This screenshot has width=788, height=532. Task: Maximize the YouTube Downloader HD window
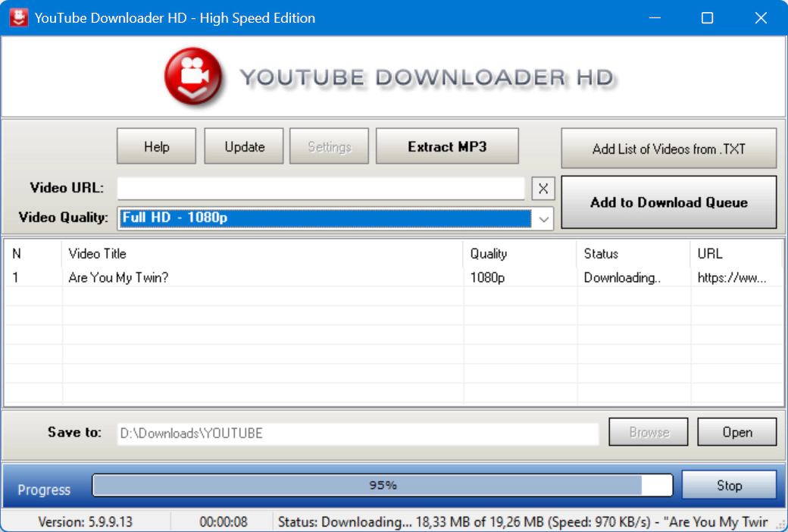click(x=707, y=17)
